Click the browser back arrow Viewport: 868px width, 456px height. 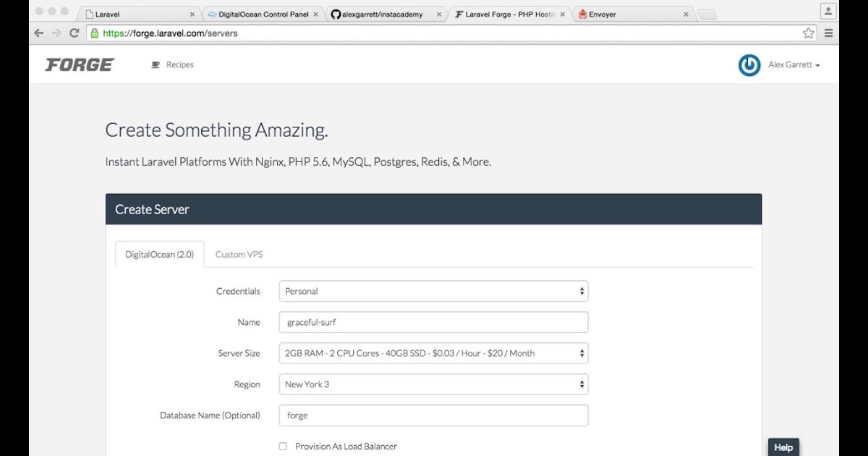click(39, 33)
